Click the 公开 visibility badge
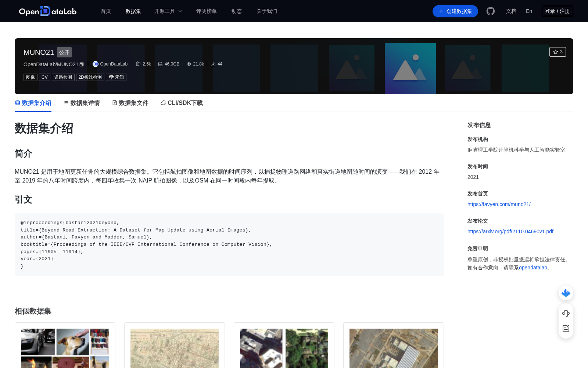This screenshot has height=368, width=588. pyautogui.click(x=64, y=52)
